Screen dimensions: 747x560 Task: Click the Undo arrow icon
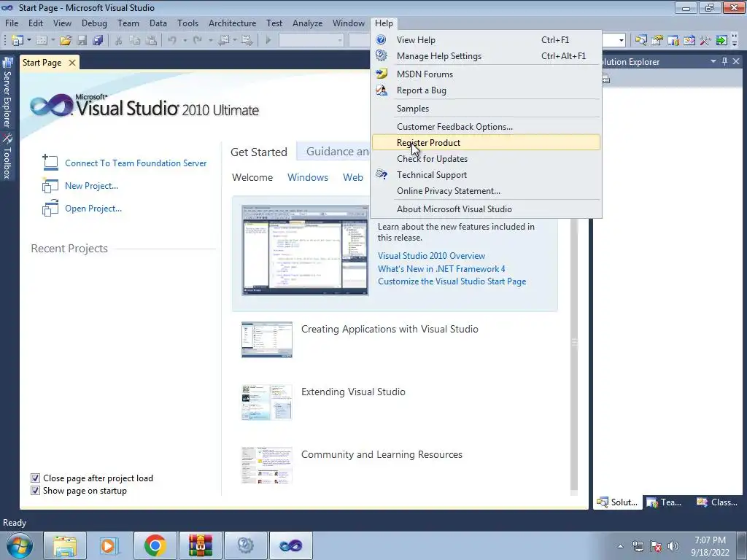(172, 41)
